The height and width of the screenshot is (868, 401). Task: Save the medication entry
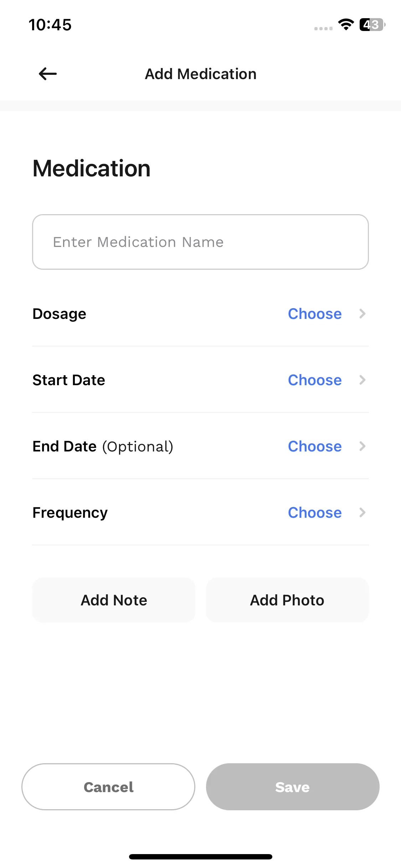pyautogui.click(x=293, y=787)
